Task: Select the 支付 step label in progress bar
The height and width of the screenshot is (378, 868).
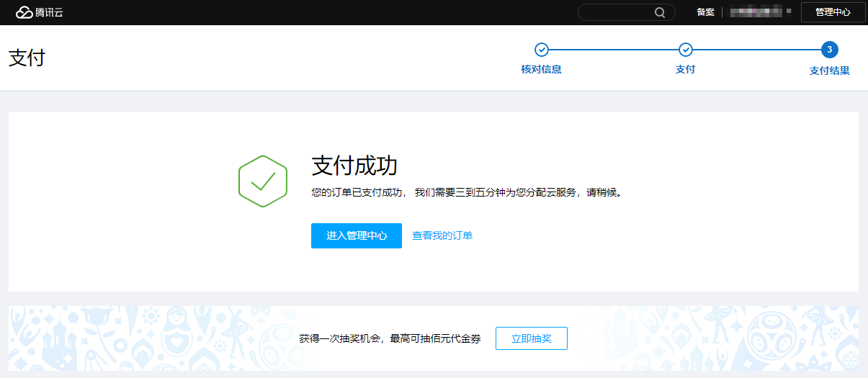Action: pyautogui.click(x=685, y=70)
